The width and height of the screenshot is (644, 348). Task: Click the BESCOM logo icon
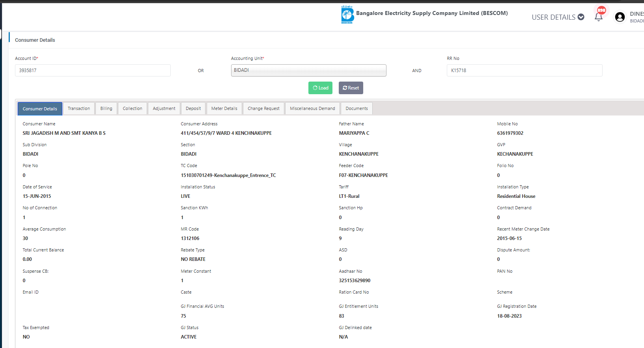tap(347, 15)
